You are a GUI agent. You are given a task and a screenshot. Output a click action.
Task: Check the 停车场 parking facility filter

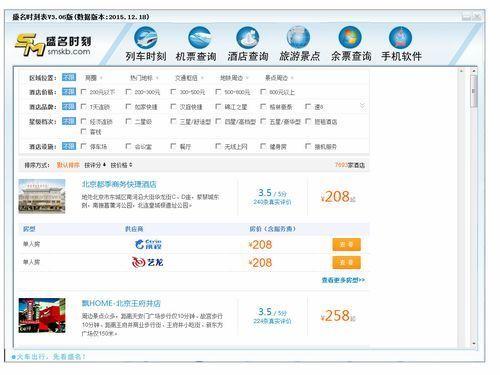point(84,146)
